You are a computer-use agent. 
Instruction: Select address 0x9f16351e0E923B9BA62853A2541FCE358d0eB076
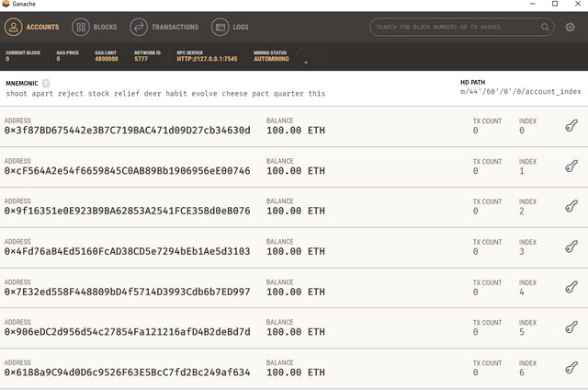tap(127, 211)
